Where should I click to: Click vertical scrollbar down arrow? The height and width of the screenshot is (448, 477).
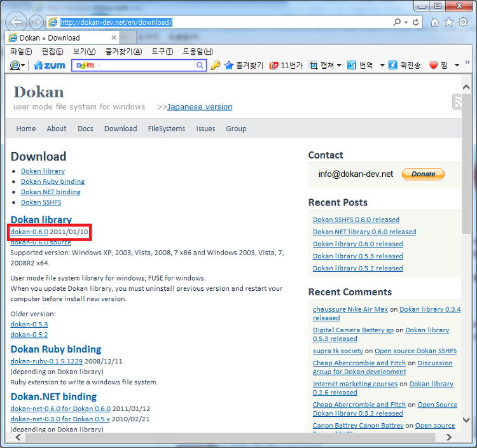(466, 420)
